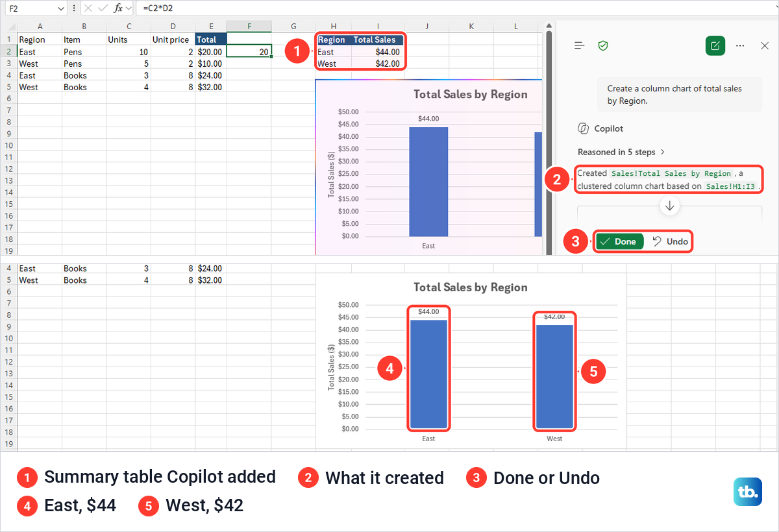Click the cancel formula X icon
Viewport: 779px width, 532px height.
88,8
